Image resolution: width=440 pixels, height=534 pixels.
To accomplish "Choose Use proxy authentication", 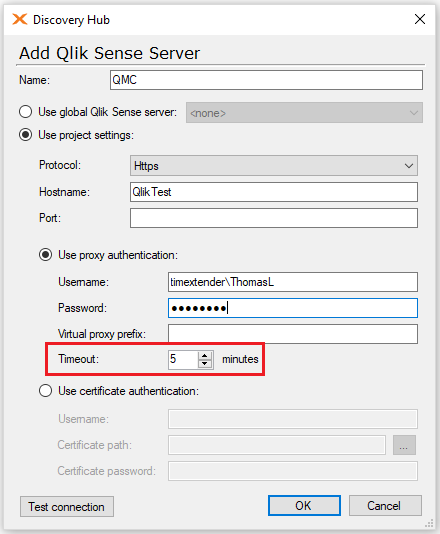I will coord(46,255).
